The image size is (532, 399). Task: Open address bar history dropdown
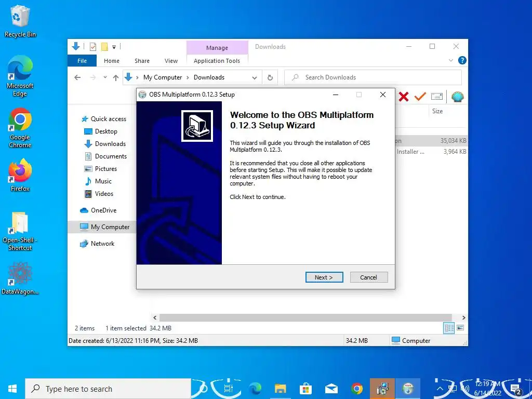click(x=255, y=78)
